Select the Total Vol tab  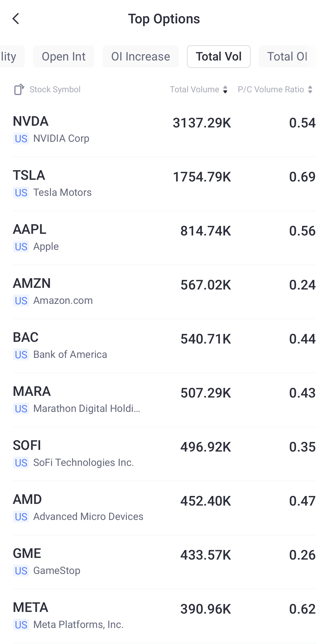coord(218,57)
